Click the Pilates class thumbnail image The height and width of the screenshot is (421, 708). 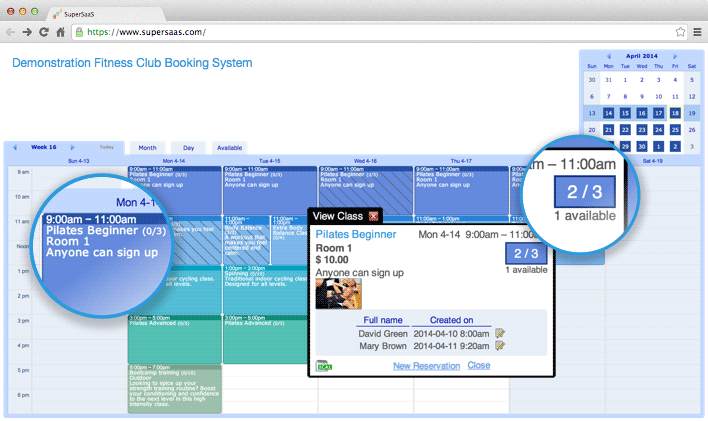pyautogui.click(x=338, y=293)
